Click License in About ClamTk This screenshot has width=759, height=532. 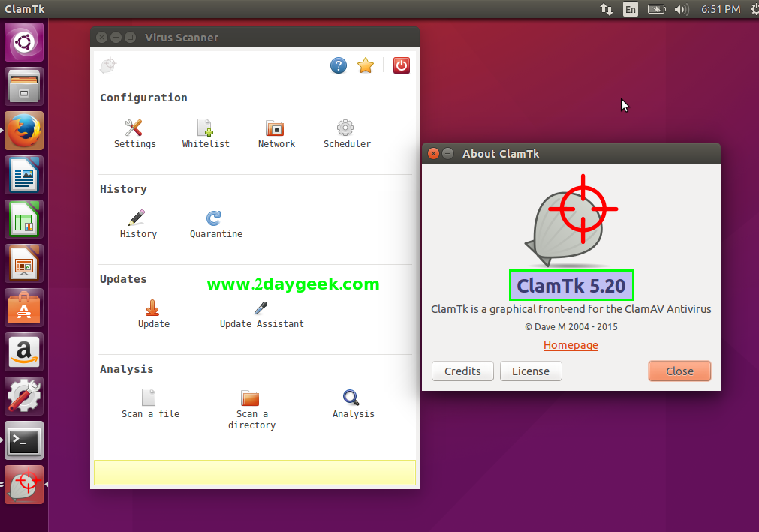click(531, 371)
